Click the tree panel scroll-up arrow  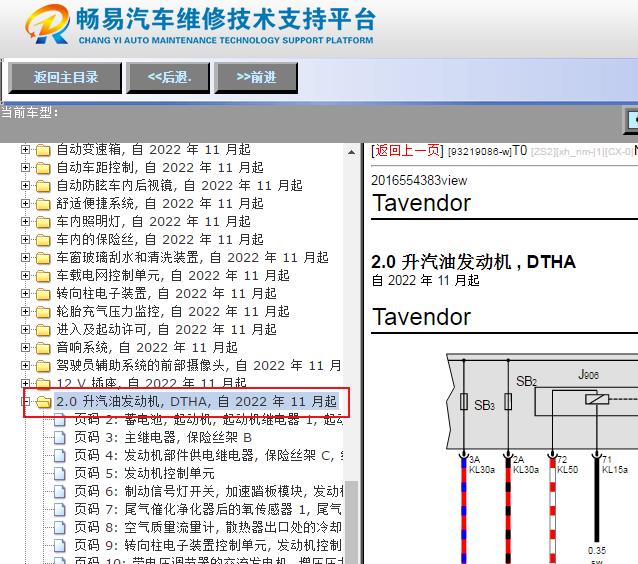coord(351,152)
